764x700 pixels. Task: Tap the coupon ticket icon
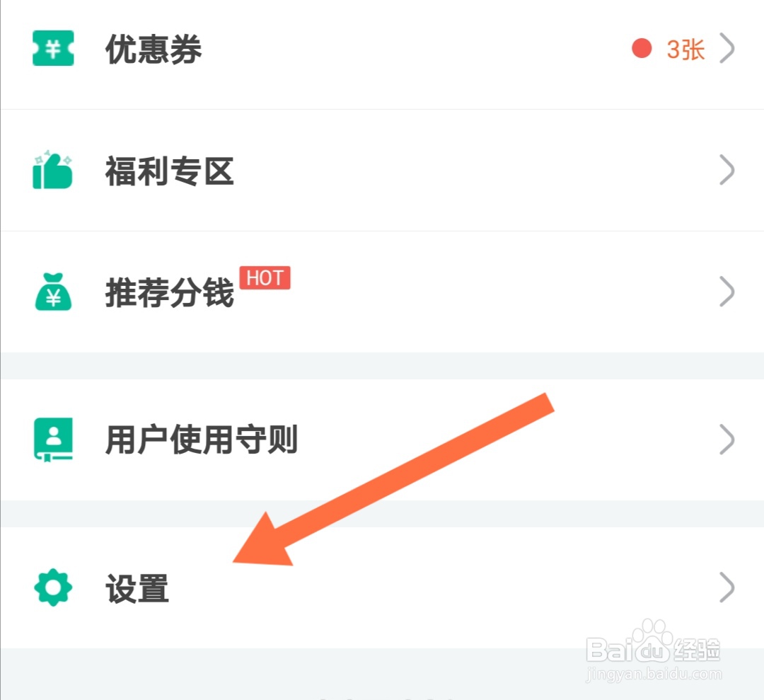pos(53,48)
